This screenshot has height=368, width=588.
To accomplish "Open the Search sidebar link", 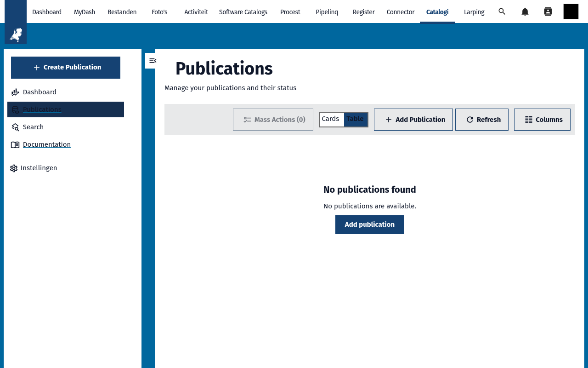I will click(33, 127).
